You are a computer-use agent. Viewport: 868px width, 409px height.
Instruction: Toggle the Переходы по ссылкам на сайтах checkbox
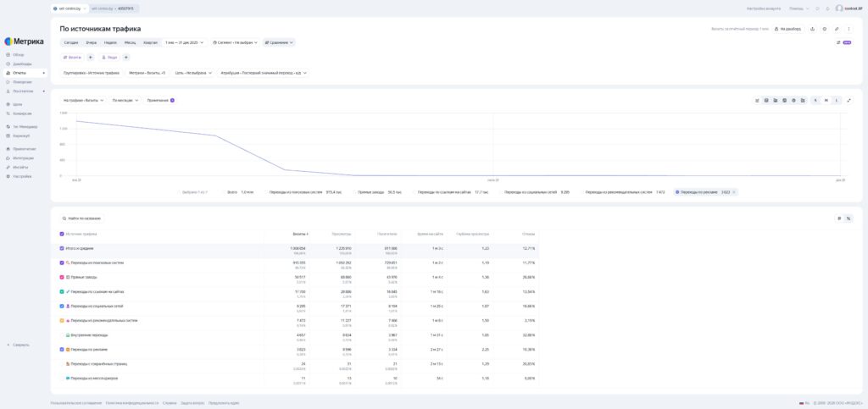click(x=61, y=292)
